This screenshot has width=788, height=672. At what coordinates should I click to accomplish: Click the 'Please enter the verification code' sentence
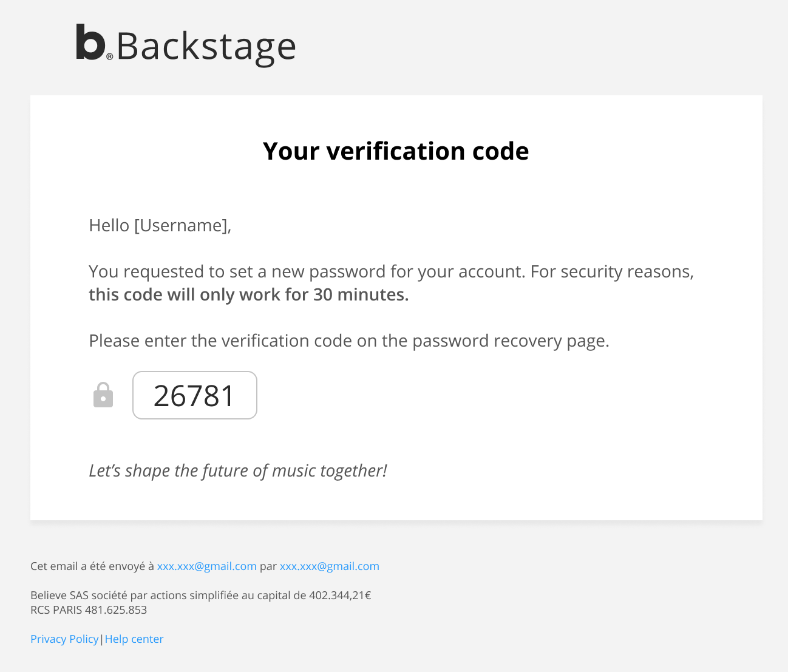point(349,341)
